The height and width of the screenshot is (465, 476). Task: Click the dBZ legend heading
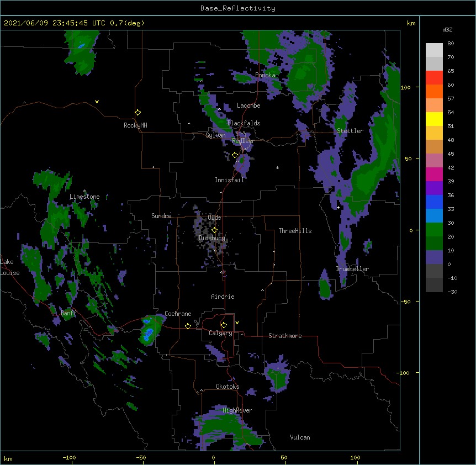coord(447,29)
